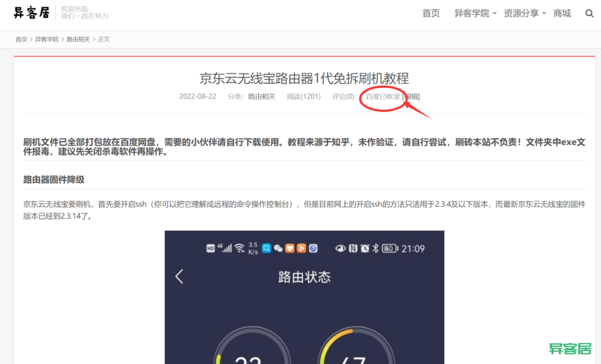
Task: Click the HD icon in the phone status bar
Action: click(x=211, y=249)
